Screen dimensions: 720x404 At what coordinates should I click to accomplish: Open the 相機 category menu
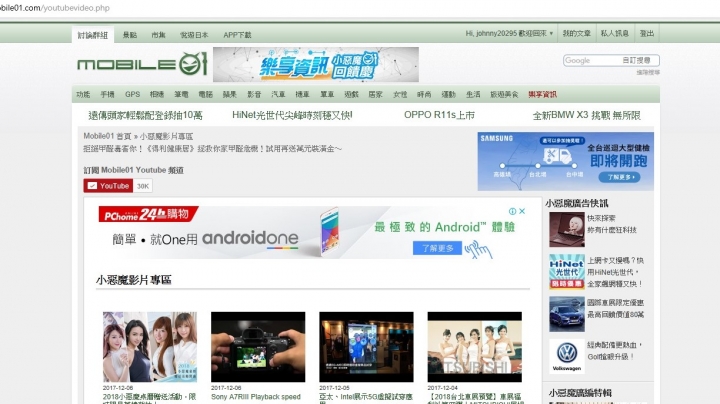(157, 94)
